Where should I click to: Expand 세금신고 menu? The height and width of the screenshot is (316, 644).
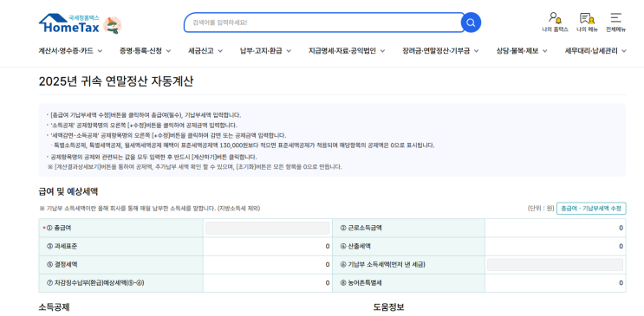(x=205, y=51)
